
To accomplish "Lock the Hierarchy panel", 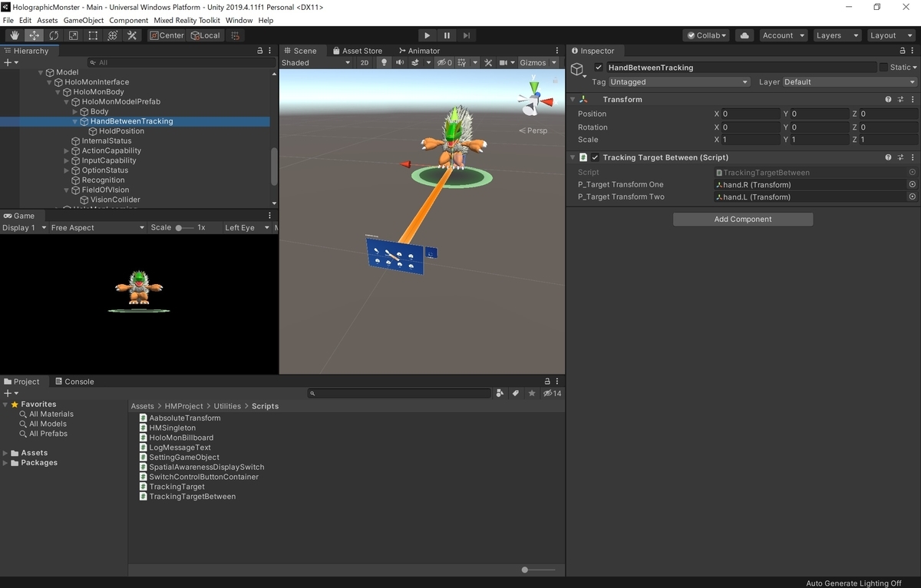I will (259, 51).
